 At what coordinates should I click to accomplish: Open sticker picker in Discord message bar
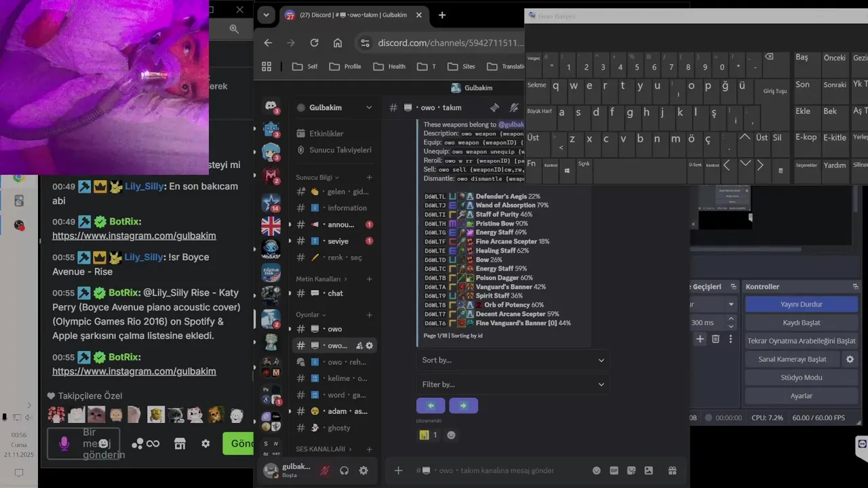[x=631, y=470]
